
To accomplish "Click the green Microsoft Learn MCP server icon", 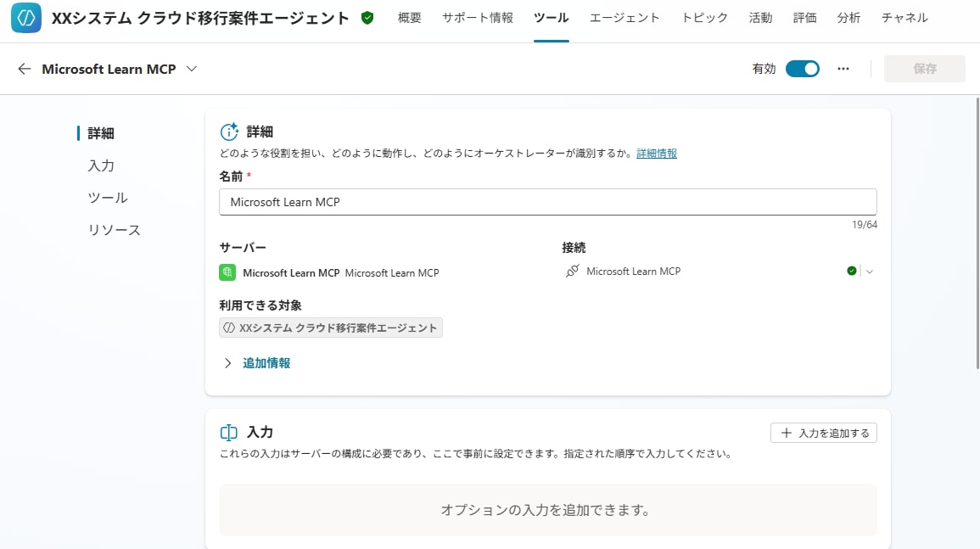I will 227,272.
